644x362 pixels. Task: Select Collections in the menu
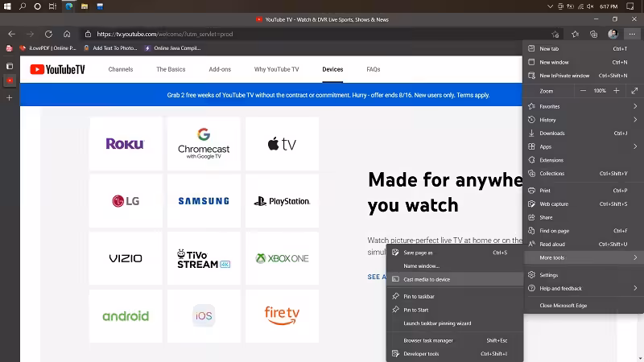[583, 173]
